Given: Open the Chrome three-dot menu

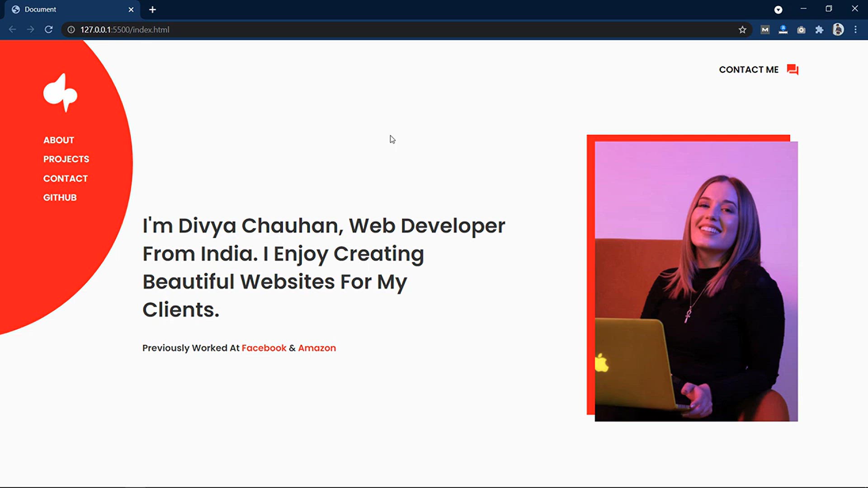Looking at the screenshot, I should (x=855, y=29).
